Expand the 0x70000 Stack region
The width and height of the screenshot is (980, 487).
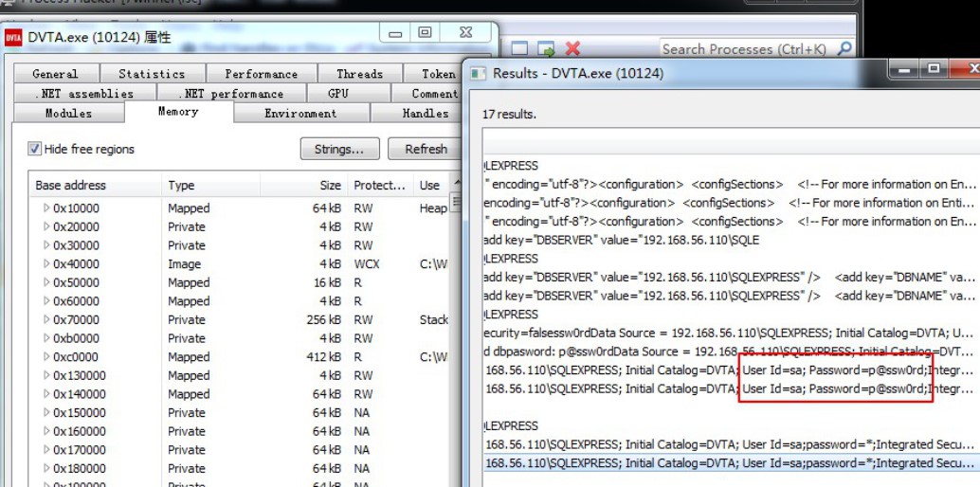click(46, 319)
